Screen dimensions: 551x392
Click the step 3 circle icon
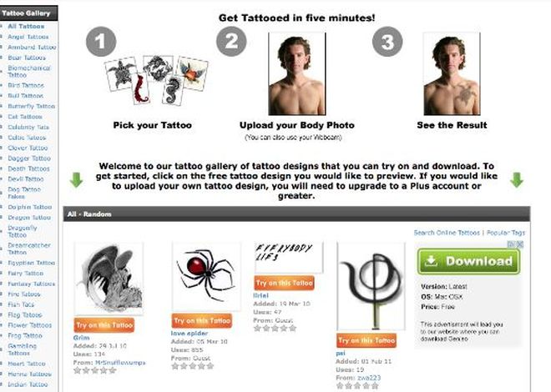[387, 42]
